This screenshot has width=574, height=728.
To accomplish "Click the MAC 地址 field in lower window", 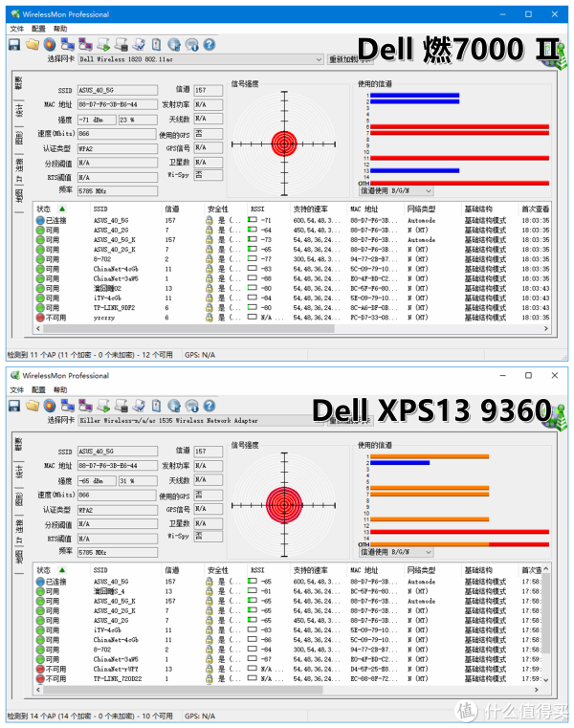I will point(118,466).
